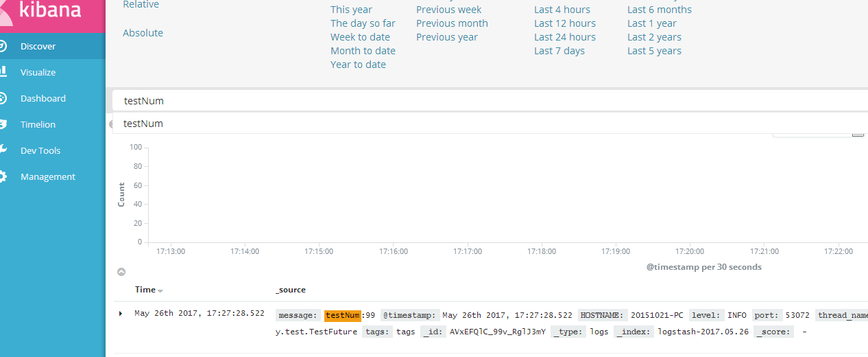This screenshot has height=357, width=868.
Task: Click the @timestamp per 30 seconds label
Action: pyautogui.click(x=704, y=266)
